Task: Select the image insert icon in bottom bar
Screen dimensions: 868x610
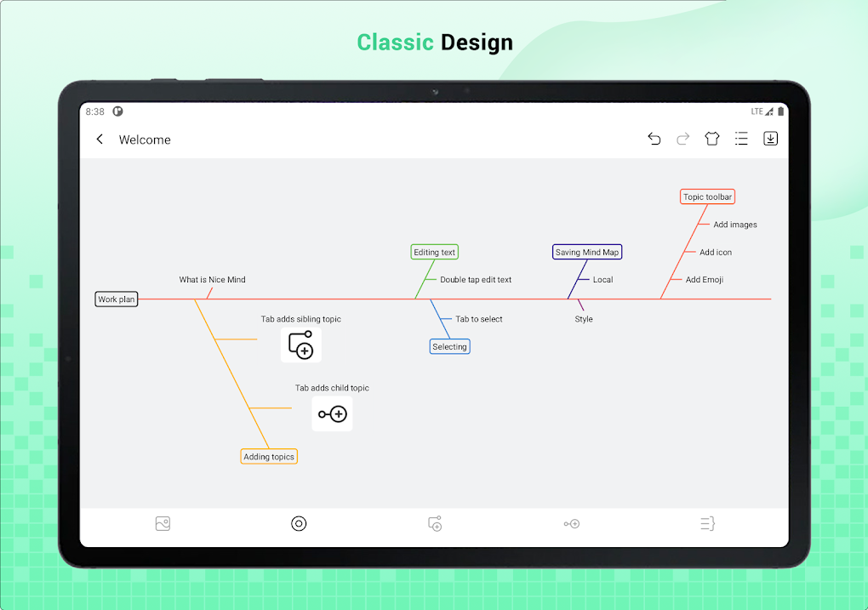Action: pos(163,523)
